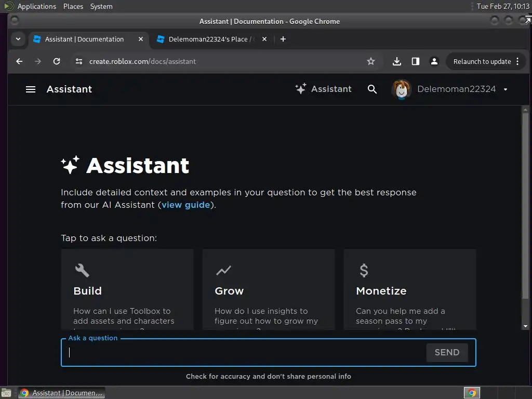Click the Monetize dollar icon
532x399 pixels.
364,270
